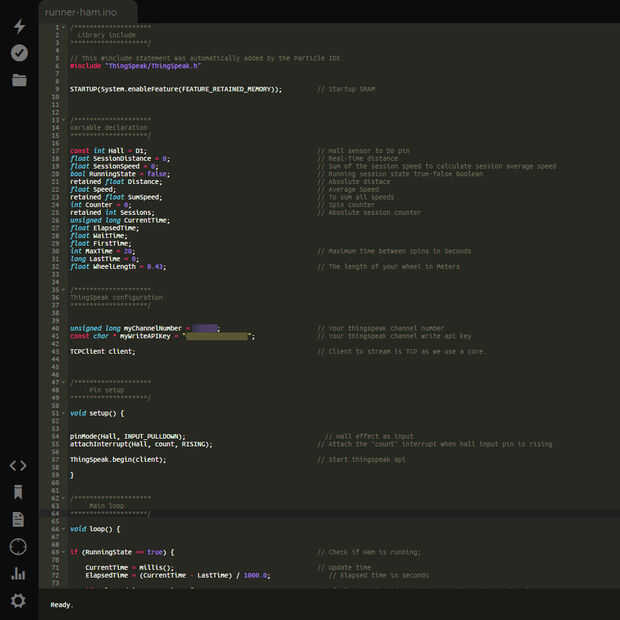620x620 pixels.
Task: Click the redacted myWriteAPIKey string
Action: tap(217, 336)
